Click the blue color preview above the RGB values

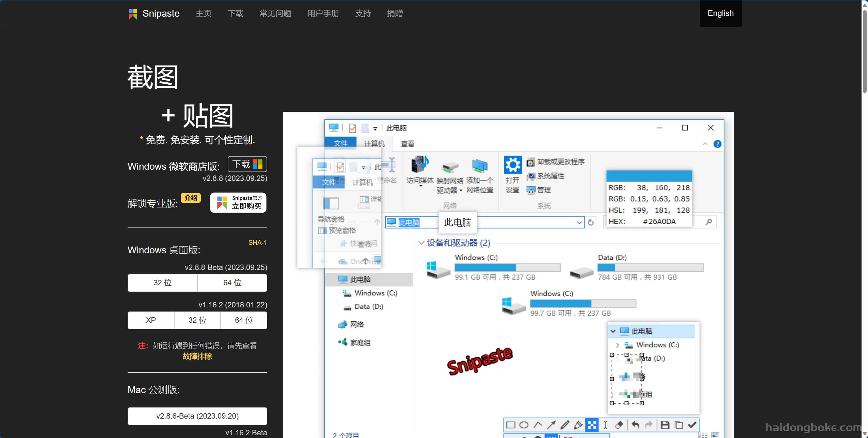[x=649, y=176]
